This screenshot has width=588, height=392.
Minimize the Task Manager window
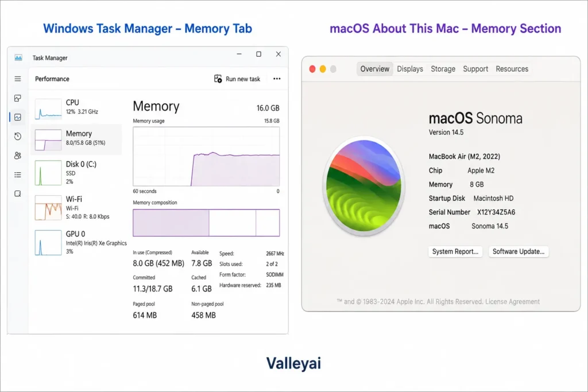click(239, 54)
